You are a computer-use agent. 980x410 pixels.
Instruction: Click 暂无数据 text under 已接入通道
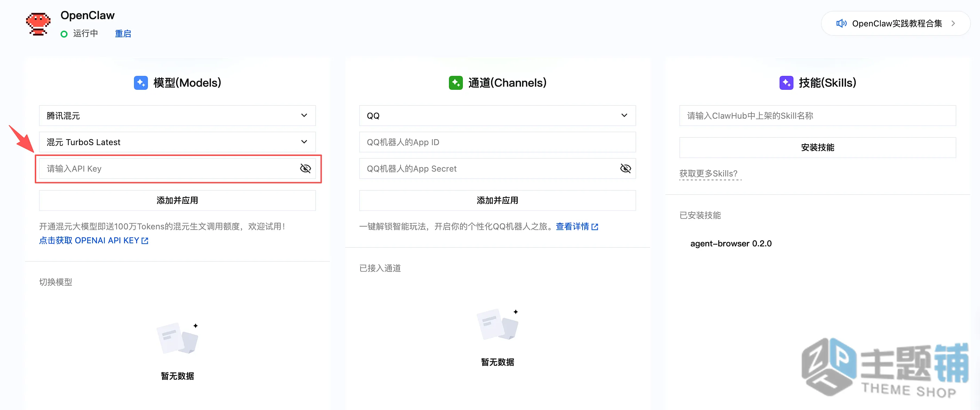[497, 362]
